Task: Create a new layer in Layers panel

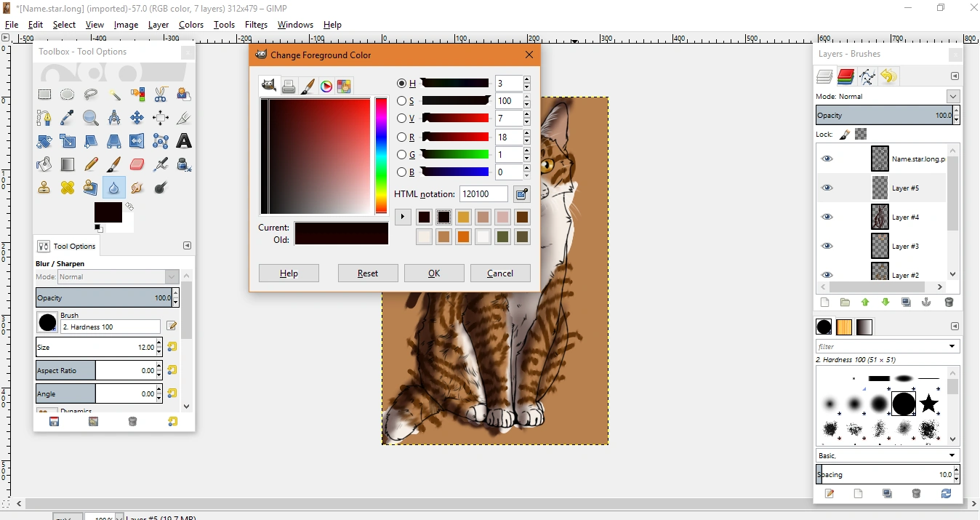Action: [x=824, y=303]
